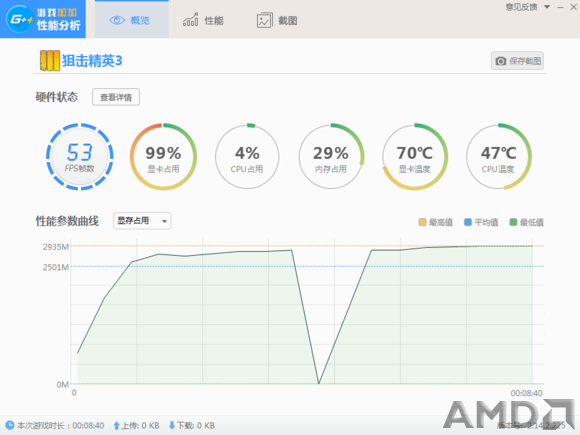Viewport: 580px width, 435px height.
Task: Click the 下载: 0 KB status text
Action: [x=196, y=425]
